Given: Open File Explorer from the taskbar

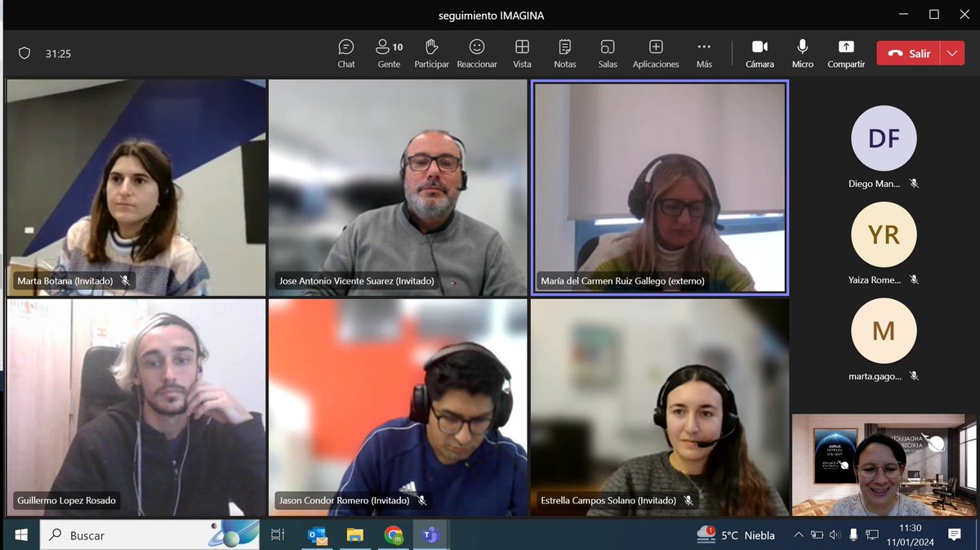Looking at the screenshot, I should (355, 535).
